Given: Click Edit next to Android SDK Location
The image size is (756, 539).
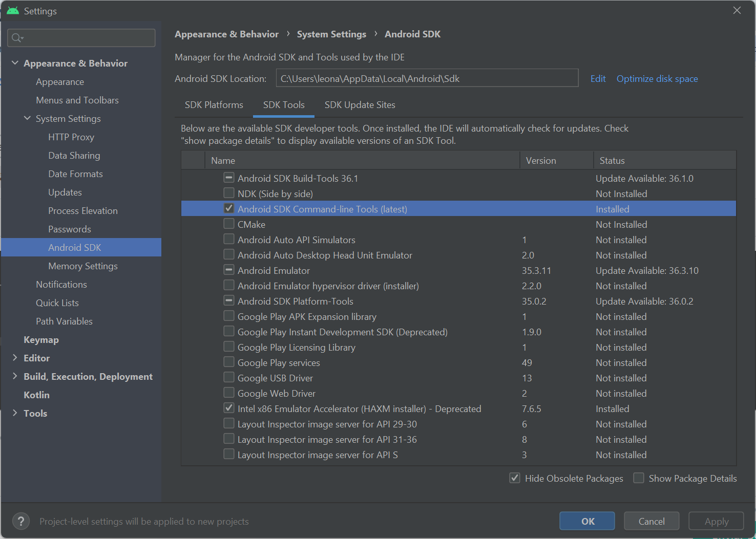Looking at the screenshot, I should click(598, 78).
